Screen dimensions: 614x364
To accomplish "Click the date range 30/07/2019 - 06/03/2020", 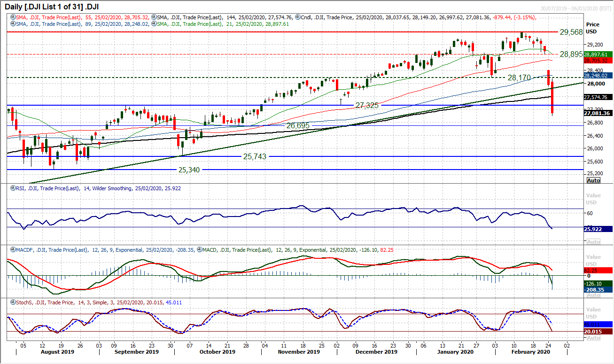I will 575,8.
